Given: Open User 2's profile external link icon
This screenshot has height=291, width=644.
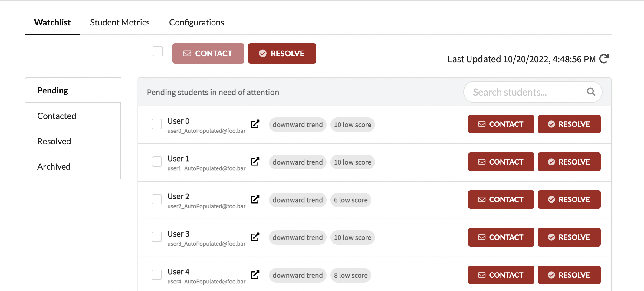Looking at the screenshot, I should coord(255,199).
